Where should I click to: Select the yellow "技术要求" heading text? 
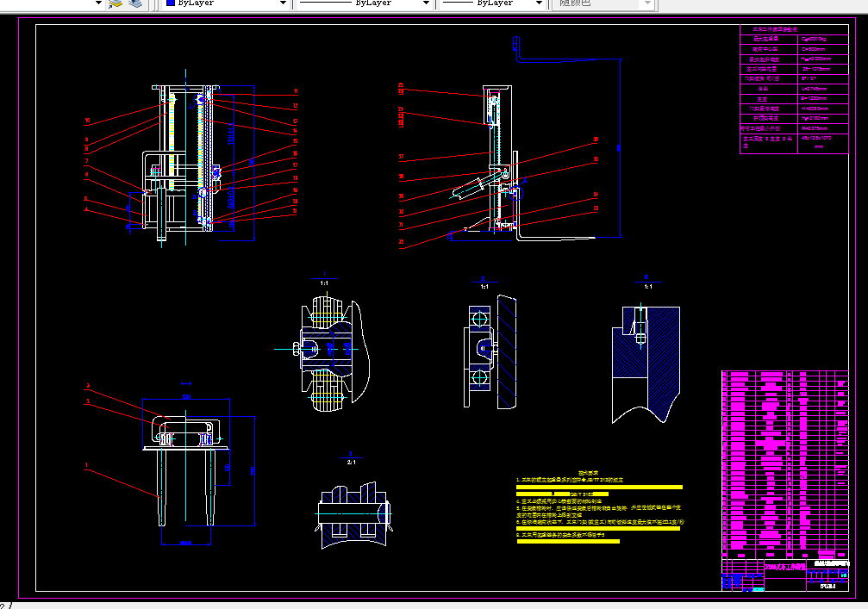(x=588, y=473)
